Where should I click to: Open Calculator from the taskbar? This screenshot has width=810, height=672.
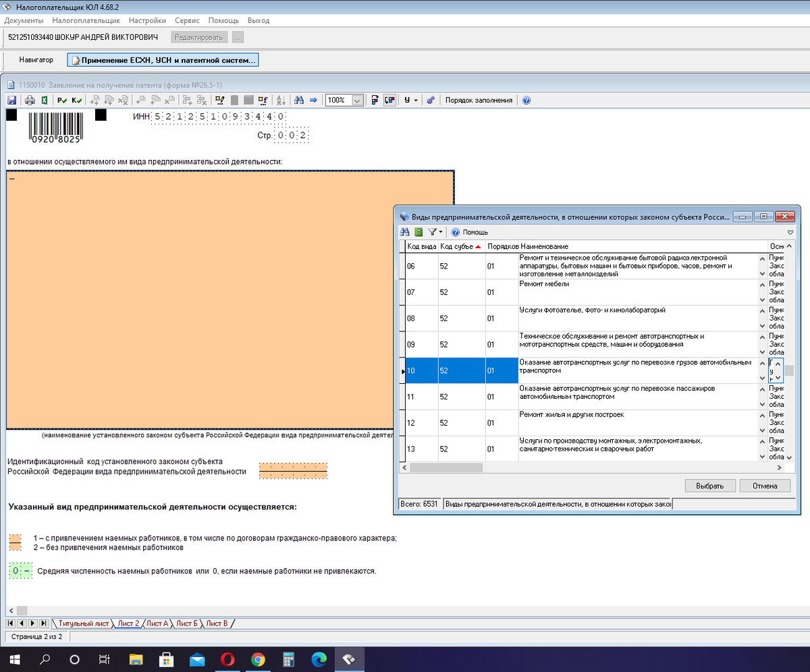[x=288, y=659]
